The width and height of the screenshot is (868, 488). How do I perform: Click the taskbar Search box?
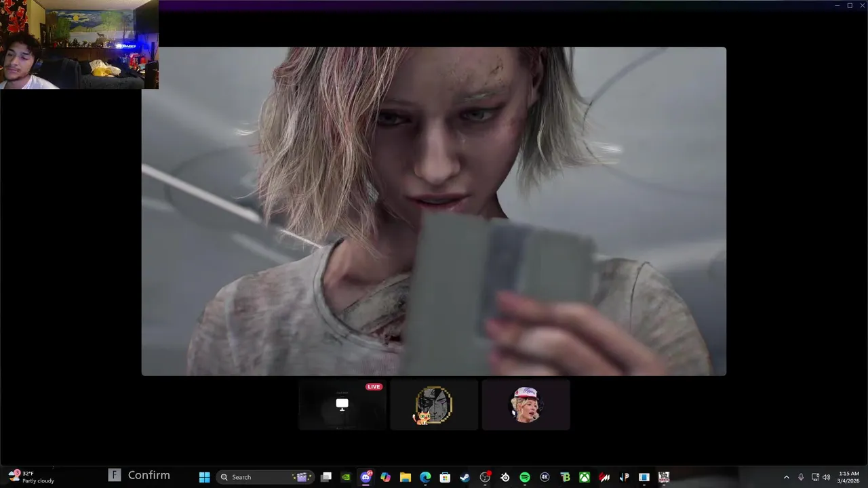click(x=265, y=477)
